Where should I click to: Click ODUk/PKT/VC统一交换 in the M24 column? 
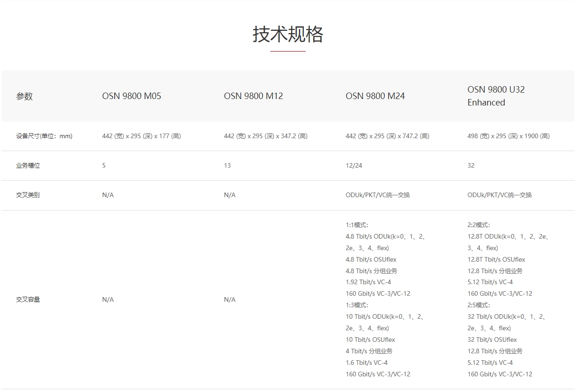(x=378, y=195)
